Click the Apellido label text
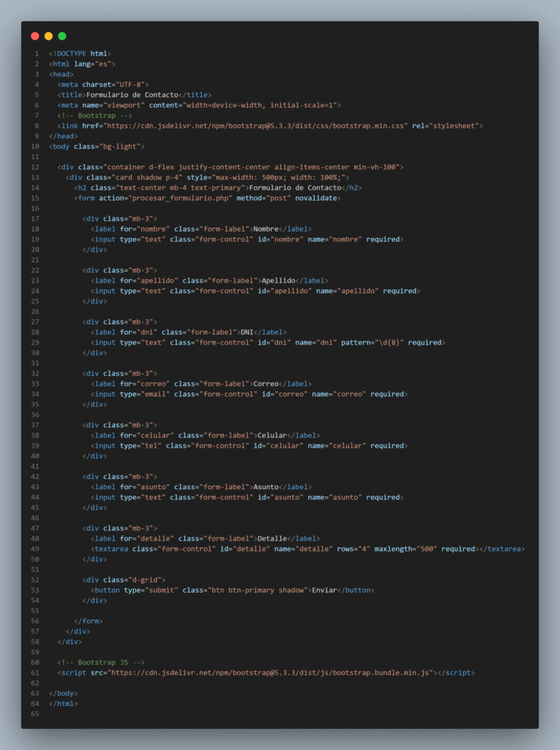Image resolution: width=560 pixels, height=750 pixels. click(x=278, y=281)
